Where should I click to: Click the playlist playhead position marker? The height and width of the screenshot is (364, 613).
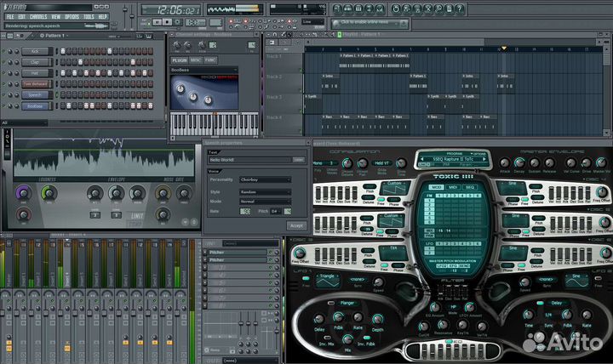click(x=504, y=48)
